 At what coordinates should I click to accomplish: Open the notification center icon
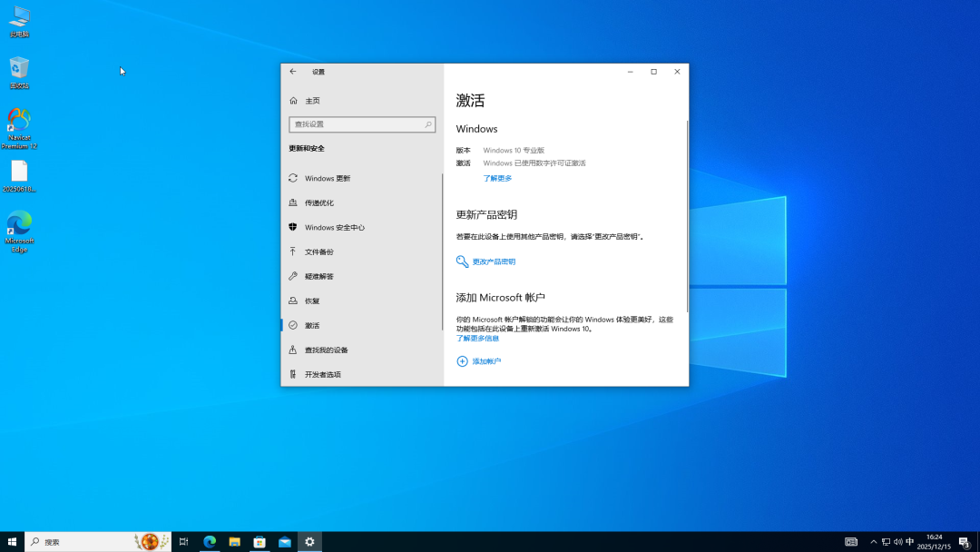[965, 542]
